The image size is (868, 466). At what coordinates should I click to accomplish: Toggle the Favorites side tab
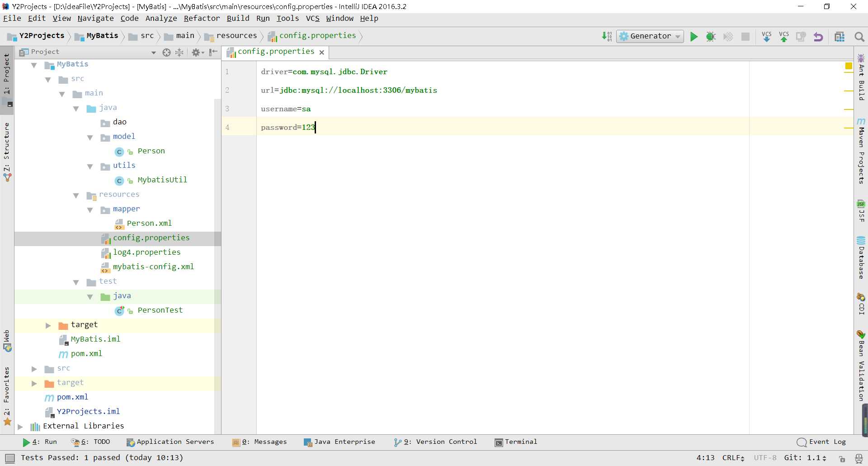pos(7,396)
